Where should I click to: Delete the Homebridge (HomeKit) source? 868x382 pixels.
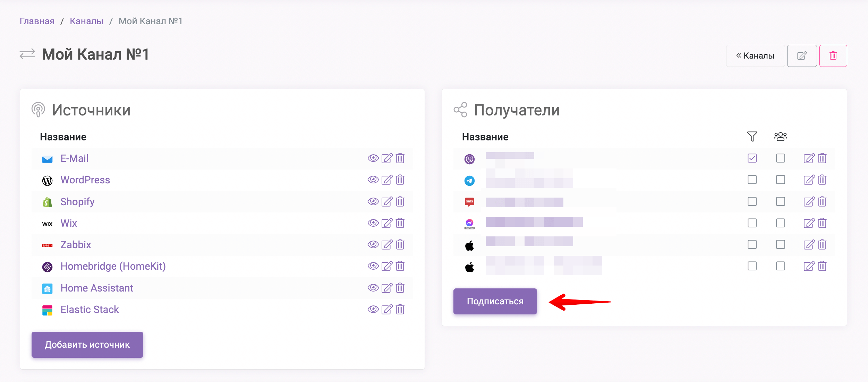tap(400, 266)
